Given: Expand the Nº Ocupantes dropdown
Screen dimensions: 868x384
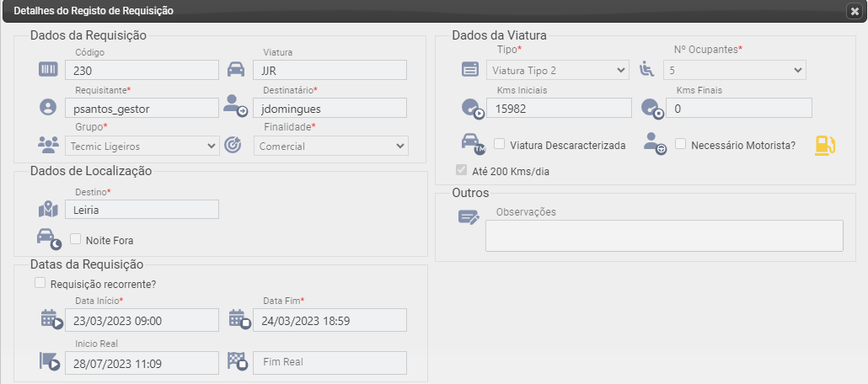Looking at the screenshot, I should 735,70.
